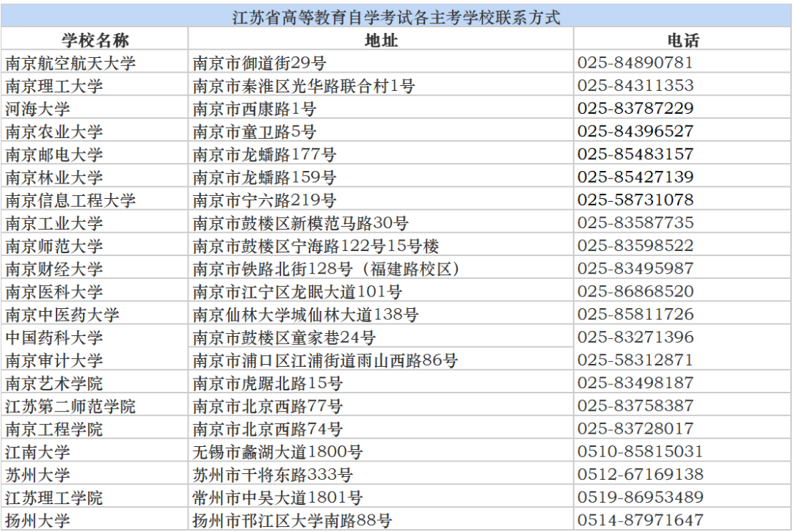The height and width of the screenshot is (532, 794).
Task: Click the address 南京市北京西路77号
Action: 267,406
